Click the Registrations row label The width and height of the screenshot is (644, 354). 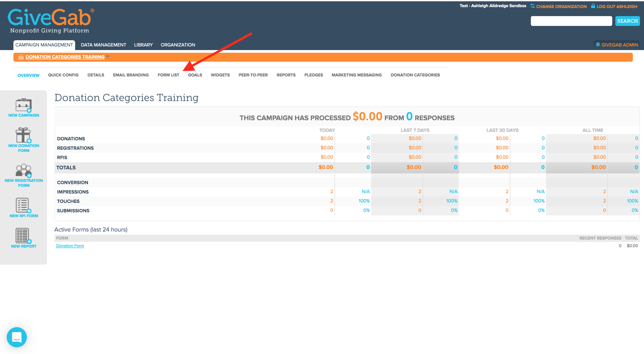coord(75,148)
